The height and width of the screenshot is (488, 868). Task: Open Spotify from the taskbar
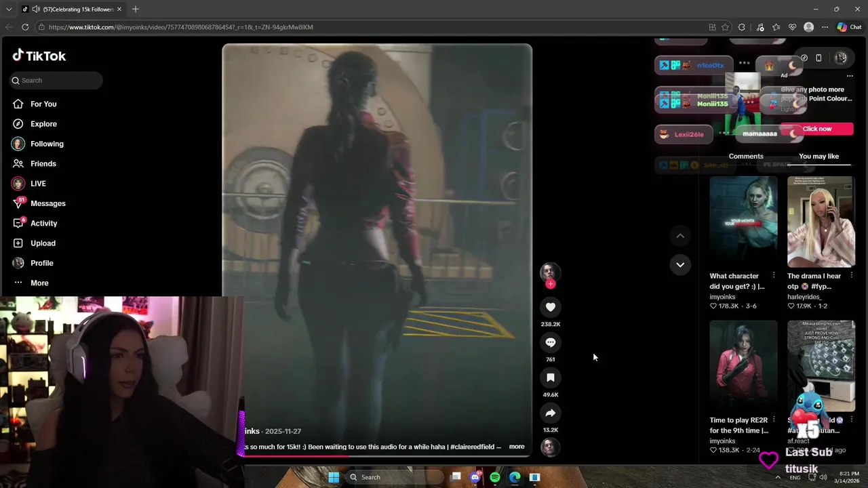coord(495,477)
